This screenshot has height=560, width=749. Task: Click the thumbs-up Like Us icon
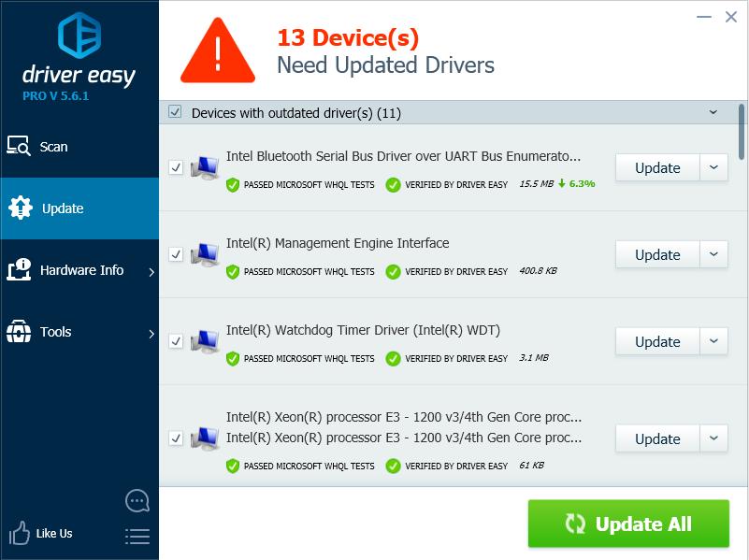pos(19,533)
